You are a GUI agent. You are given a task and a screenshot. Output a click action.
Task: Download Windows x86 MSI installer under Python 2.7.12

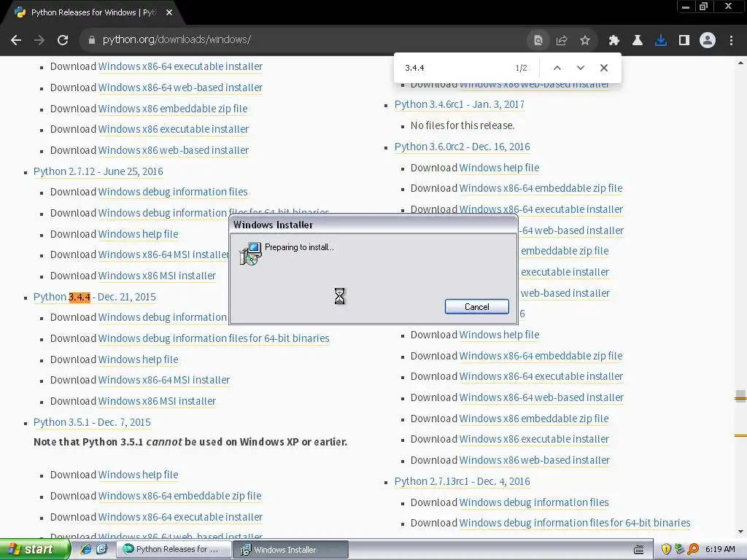(x=157, y=276)
